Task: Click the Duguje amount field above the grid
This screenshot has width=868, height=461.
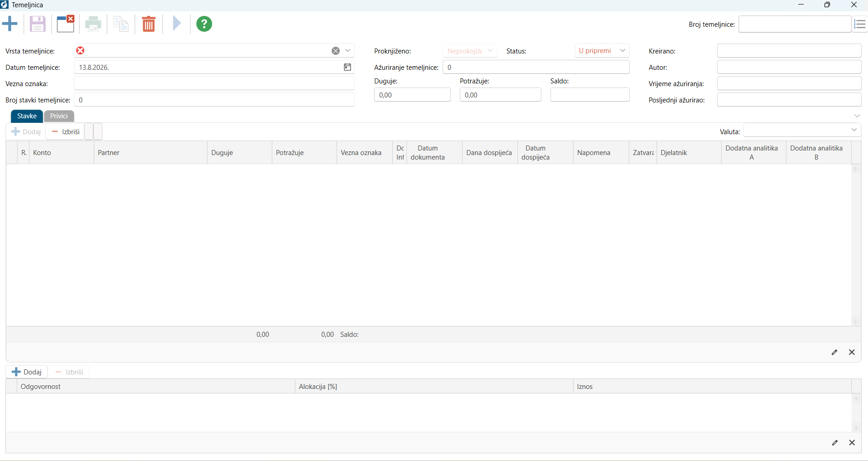Action: [412, 95]
